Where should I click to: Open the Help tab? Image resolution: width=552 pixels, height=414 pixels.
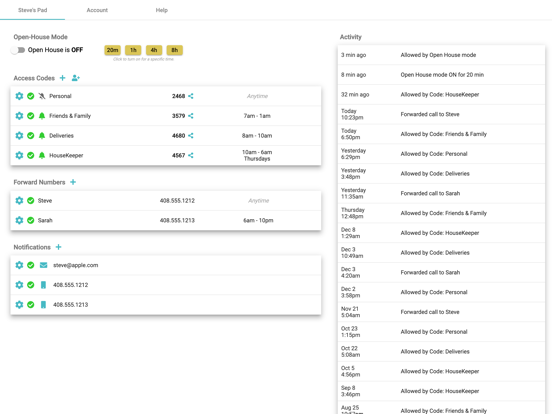(x=162, y=10)
